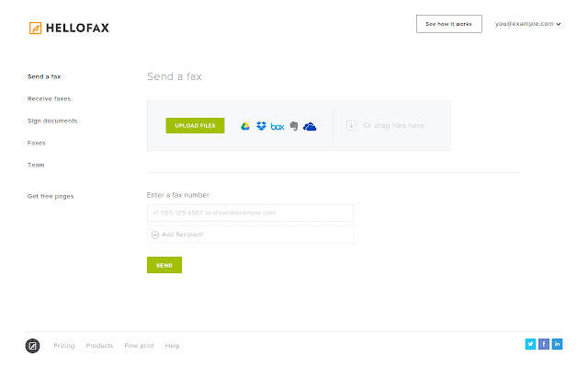Screen dimensions: 588x368
Task: Select Send a fax in sidebar
Action: click(44, 76)
